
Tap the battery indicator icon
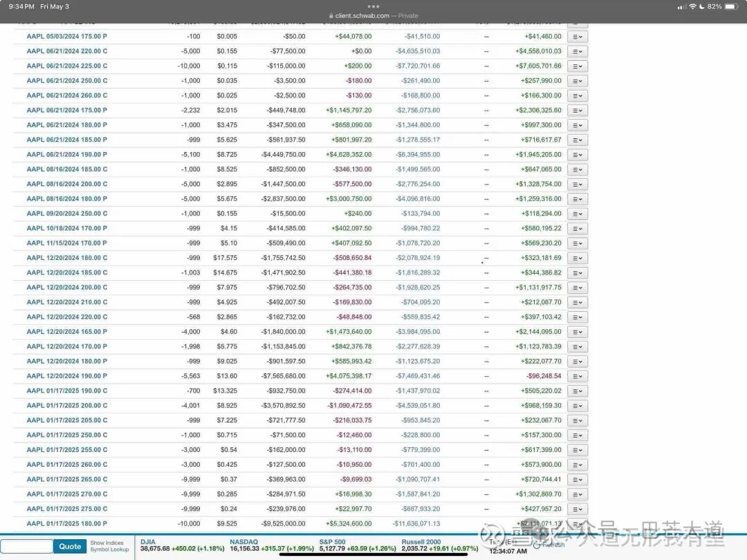(x=731, y=7)
